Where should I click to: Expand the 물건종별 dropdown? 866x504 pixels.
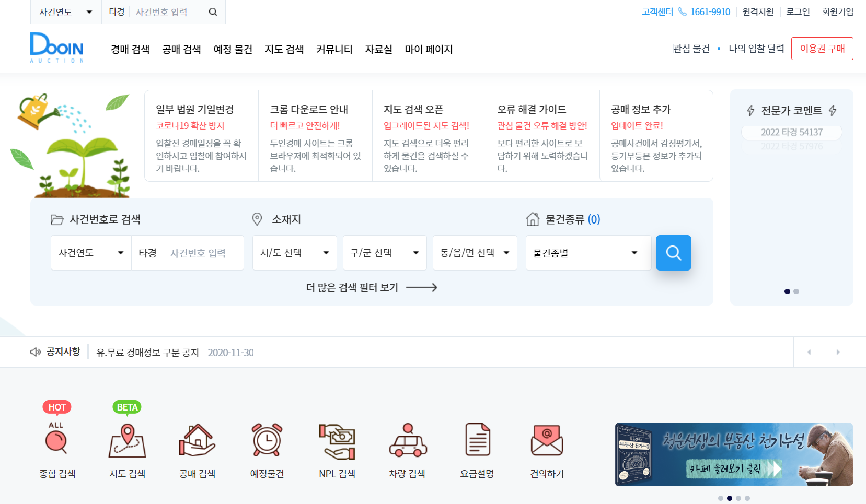(x=588, y=253)
